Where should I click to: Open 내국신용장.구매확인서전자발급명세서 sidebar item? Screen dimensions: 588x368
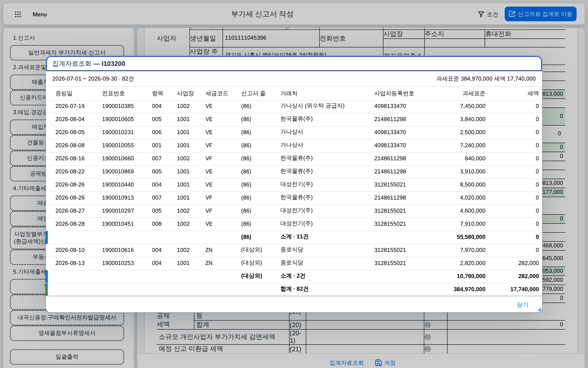point(67,317)
